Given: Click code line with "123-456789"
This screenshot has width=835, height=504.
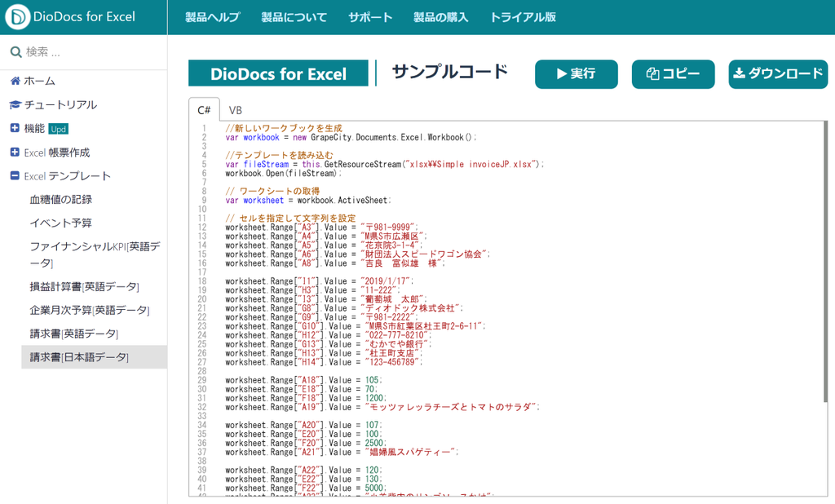Looking at the screenshot, I should (x=324, y=362).
